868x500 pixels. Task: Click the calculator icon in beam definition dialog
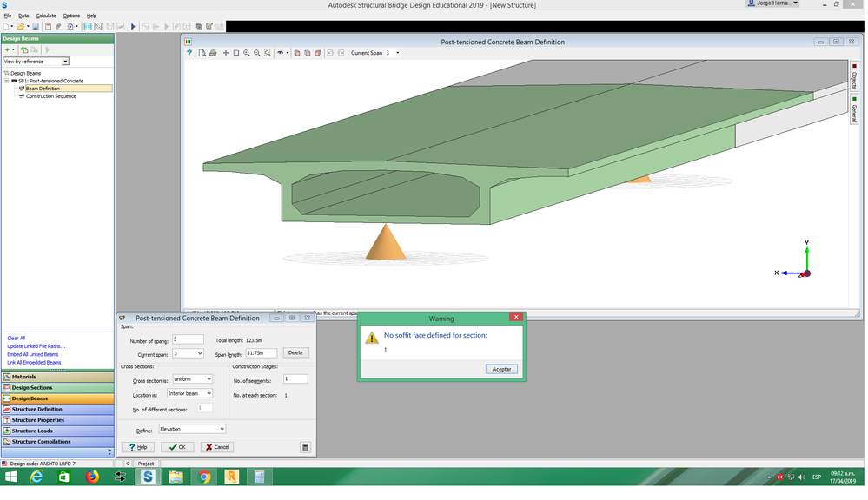(x=305, y=447)
